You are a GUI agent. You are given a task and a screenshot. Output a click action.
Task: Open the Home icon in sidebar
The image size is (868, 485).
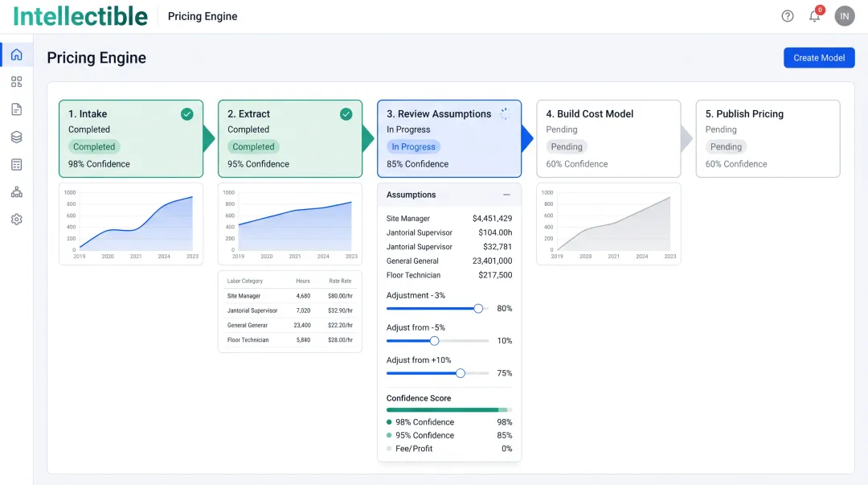click(x=17, y=55)
